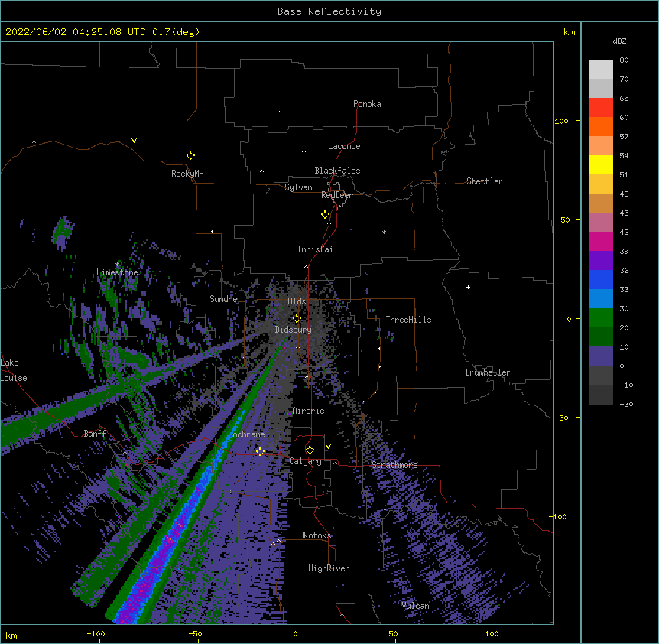Click the Limestone label
659x644 pixels.
click(x=117, y=272)
